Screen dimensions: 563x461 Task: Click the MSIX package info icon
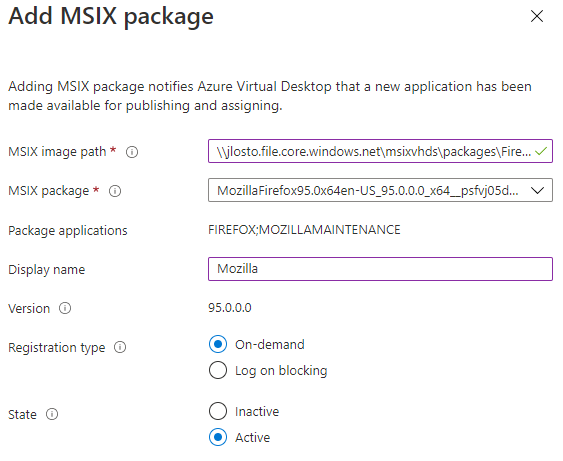tap(115, 191)
